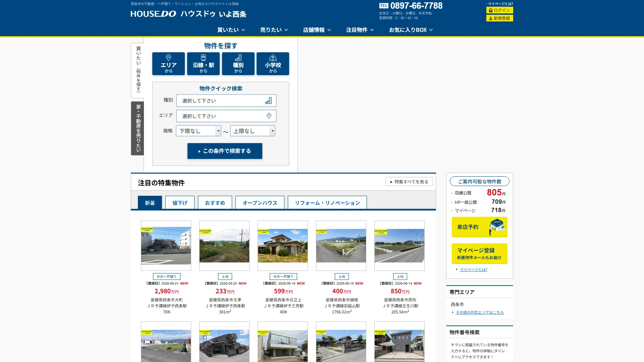644x362 pixels.
Task: Click the map pin icon in エリア field
Action: (269, 116)
